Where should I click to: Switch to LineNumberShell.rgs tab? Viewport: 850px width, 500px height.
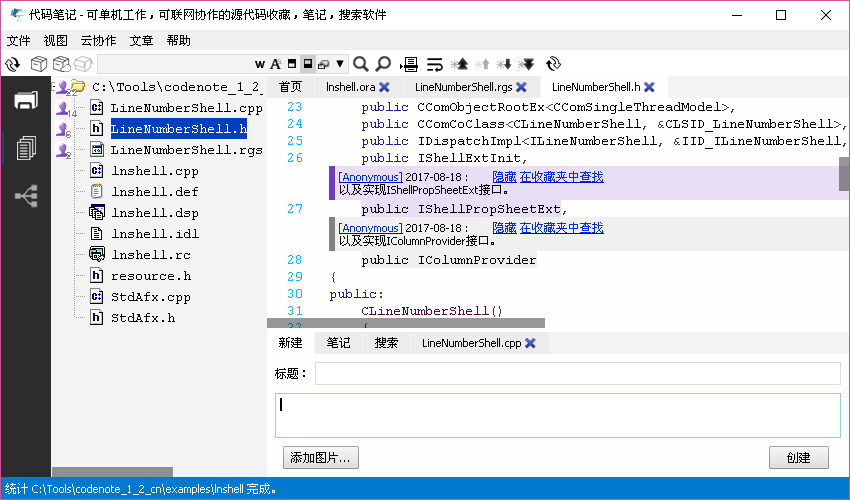point(463,87)
